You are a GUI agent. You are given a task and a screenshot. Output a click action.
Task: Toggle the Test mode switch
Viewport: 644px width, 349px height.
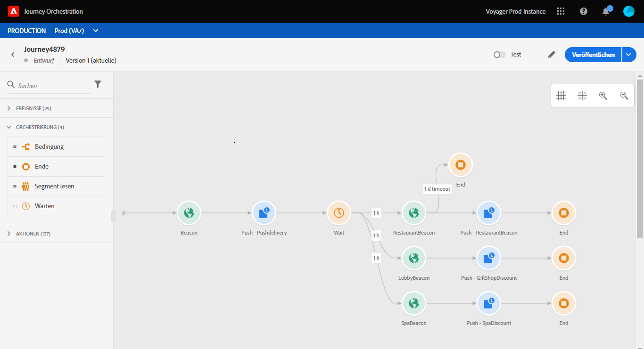(x=500, y=55)
